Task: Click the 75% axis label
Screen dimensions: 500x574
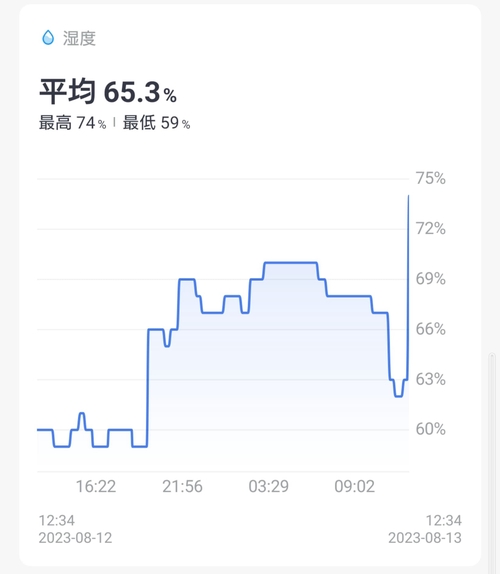Action: 430,178
